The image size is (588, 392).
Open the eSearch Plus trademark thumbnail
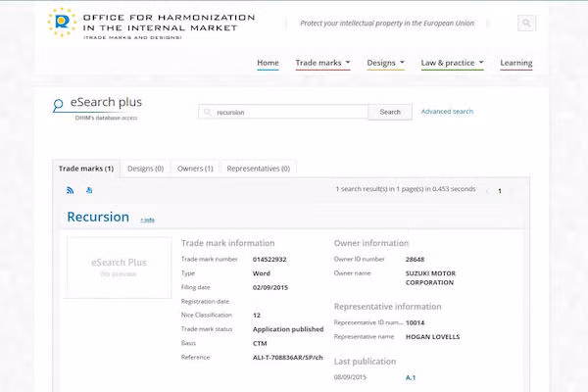point(119,266)
